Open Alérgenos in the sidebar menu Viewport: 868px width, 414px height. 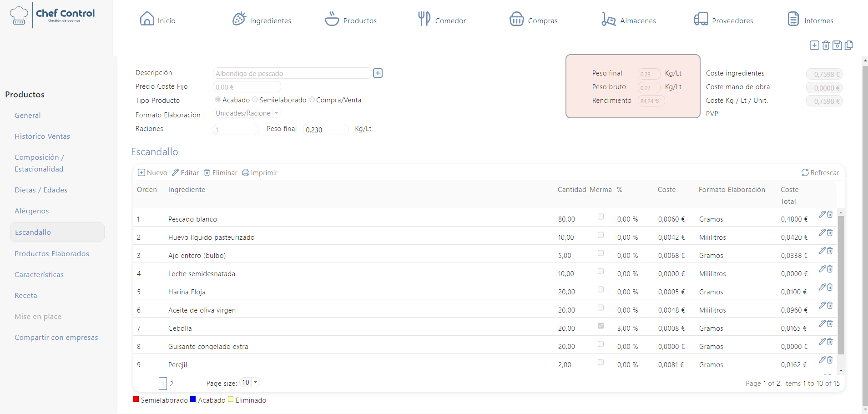coord(31,211)
